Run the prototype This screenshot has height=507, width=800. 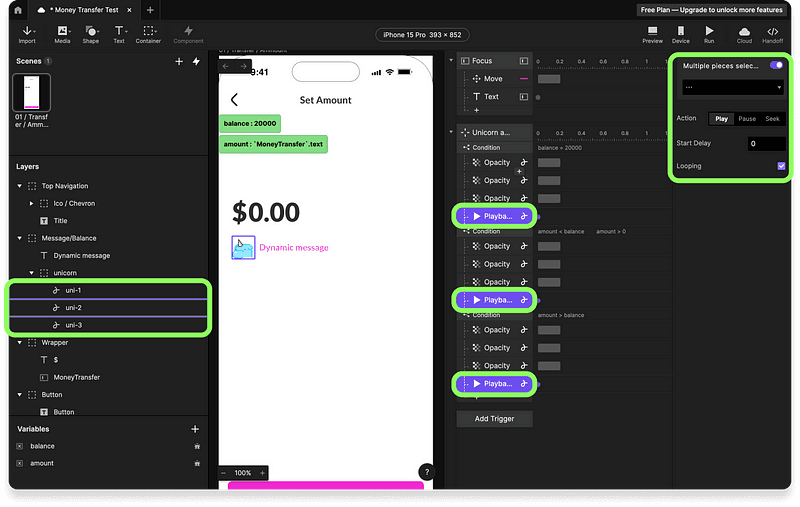709,34
